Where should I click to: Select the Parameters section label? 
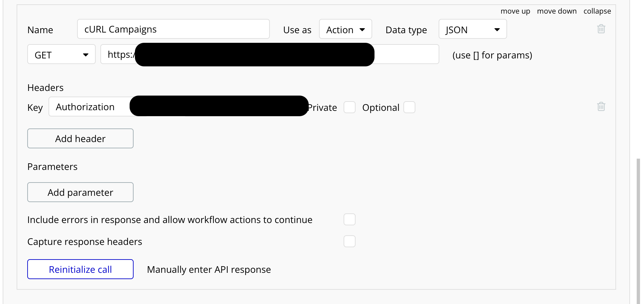click(x=53, y=167)
